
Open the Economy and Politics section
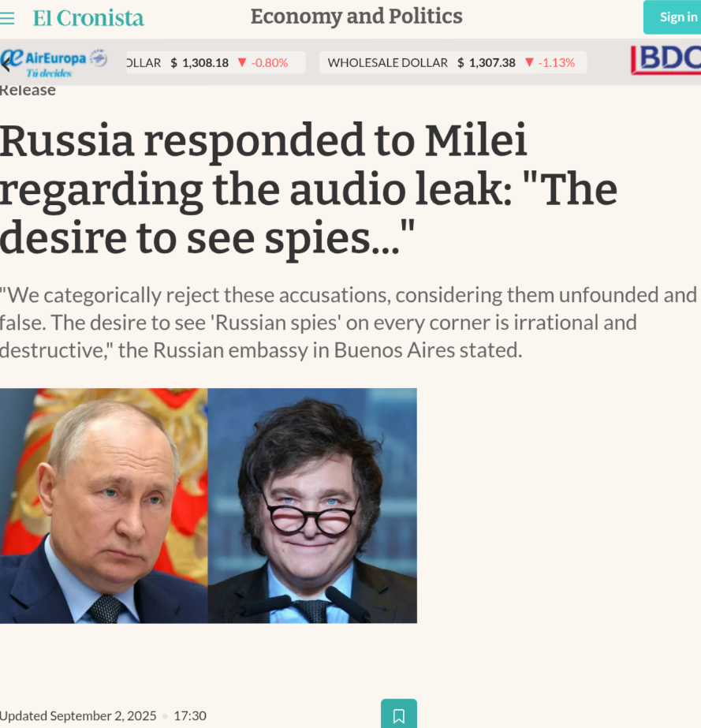(x=356, y=17)
